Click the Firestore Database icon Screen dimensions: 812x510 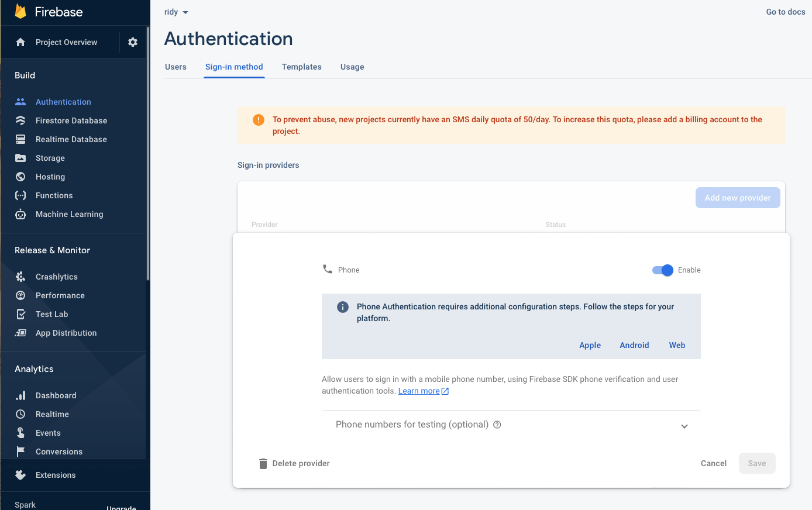point(20,120)
